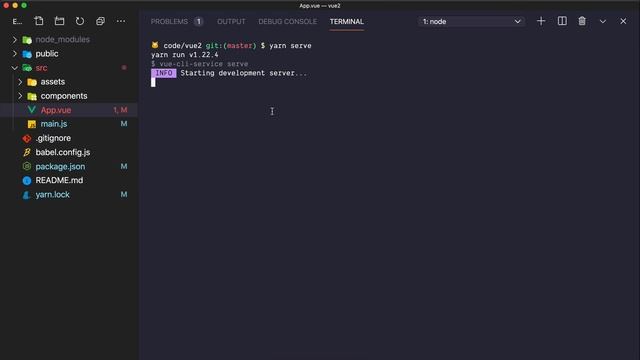Image resolution: width=640 pixels, height=360 pixels.
Task: Click the terminal cursor block
Action: tap(153, 82)
